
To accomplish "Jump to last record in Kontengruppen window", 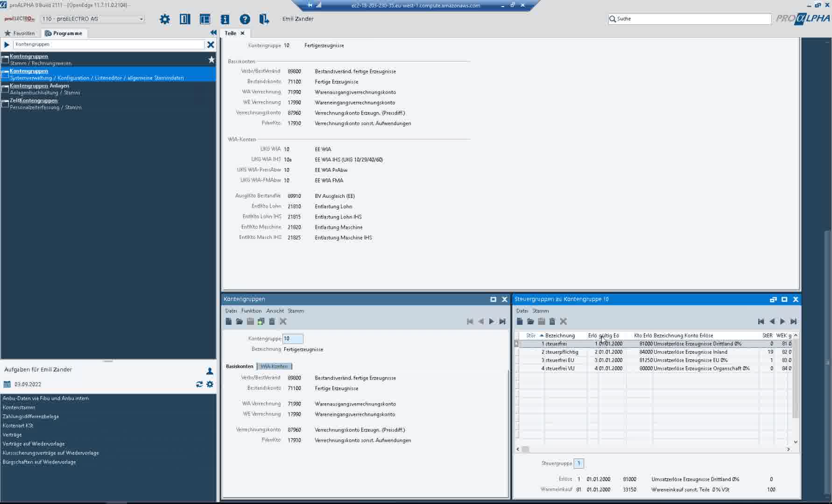I will (x=502, y=322).
